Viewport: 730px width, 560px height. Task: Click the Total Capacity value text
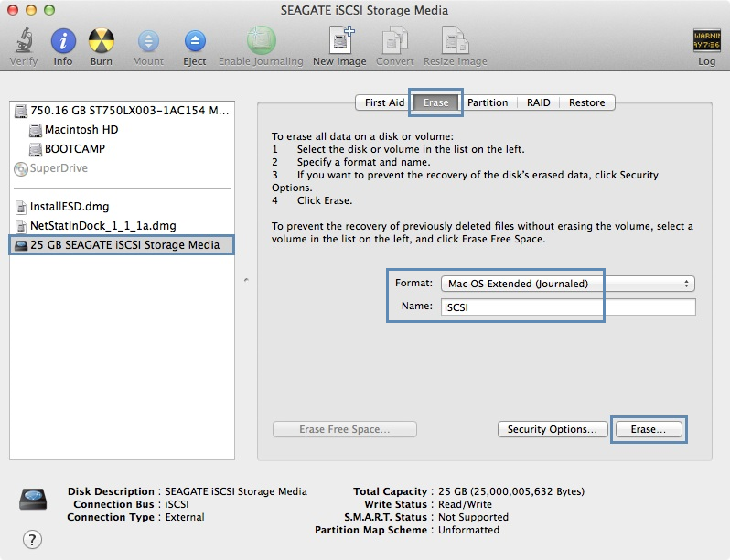[x=511, y=491]
